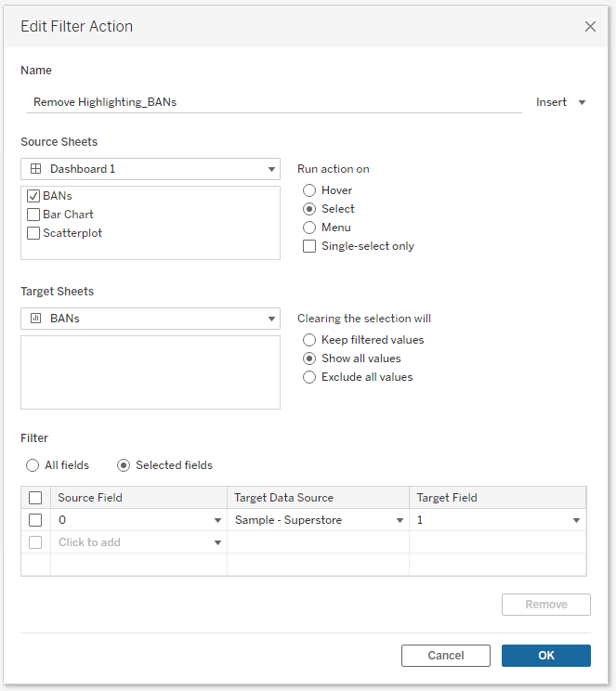This screenshot has height=691, width=616.
Task: Enable the Scatterplot source sheet checkbox
Action: tap(33, 233)
